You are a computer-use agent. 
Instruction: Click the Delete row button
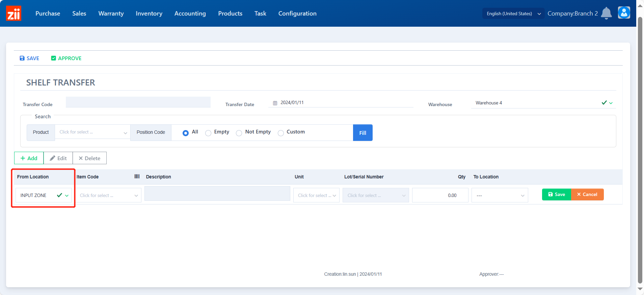[x=89, y=158]
